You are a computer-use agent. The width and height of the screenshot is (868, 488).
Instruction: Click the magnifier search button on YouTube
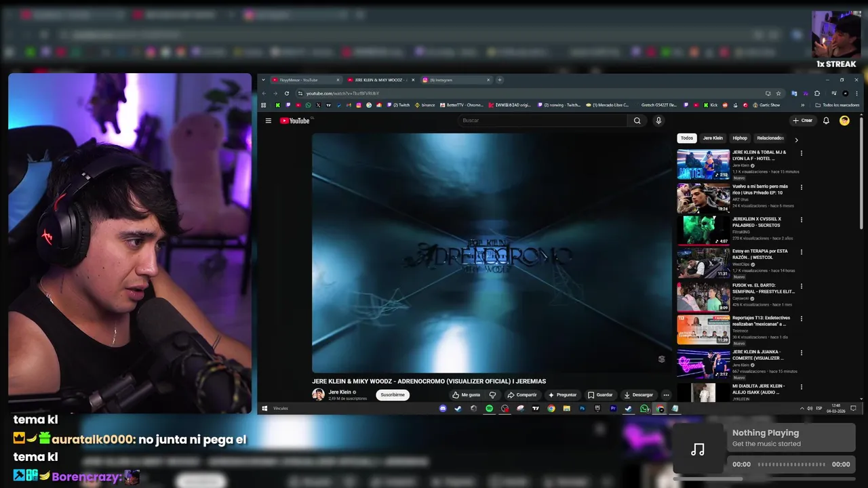pos(637,121)
